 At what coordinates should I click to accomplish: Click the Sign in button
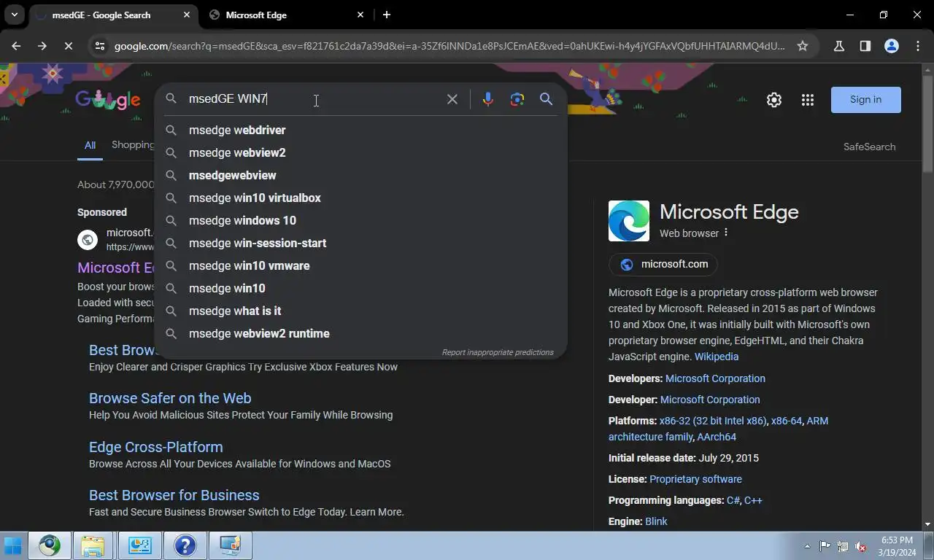click(x=865, y=100)
